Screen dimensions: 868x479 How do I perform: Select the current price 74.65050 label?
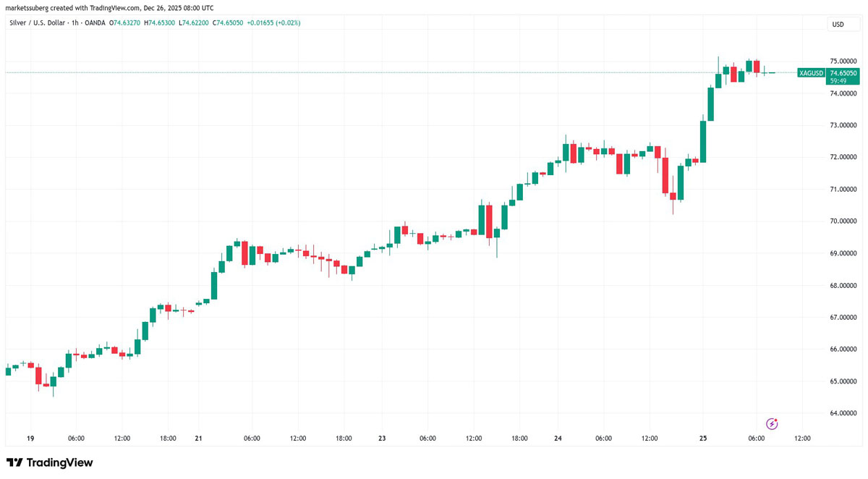pos(843,73)
